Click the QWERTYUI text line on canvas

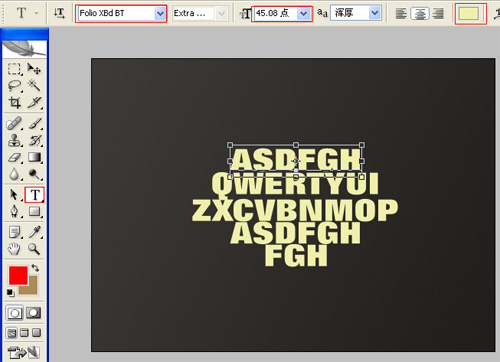click(295, 184)
